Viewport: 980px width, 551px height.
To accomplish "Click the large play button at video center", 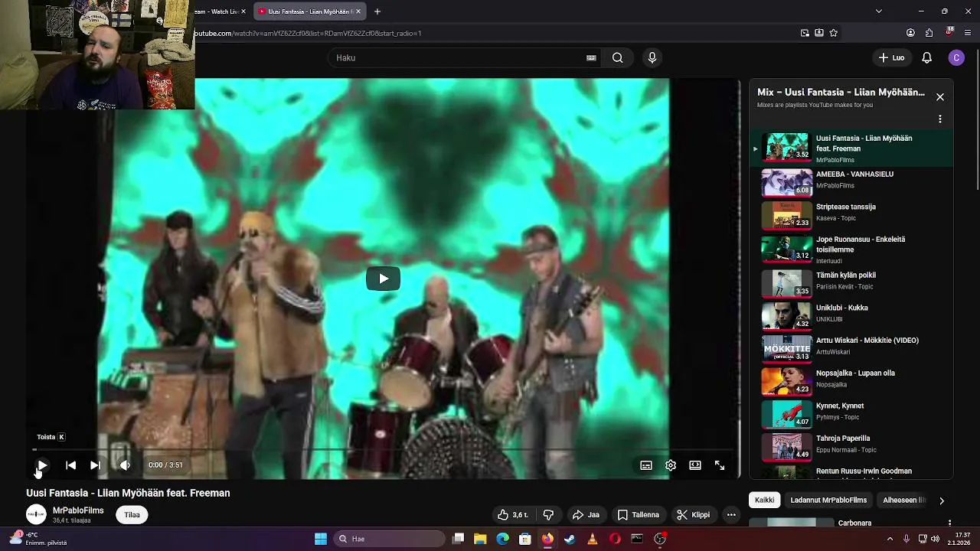I will click(x=383, y=279).
